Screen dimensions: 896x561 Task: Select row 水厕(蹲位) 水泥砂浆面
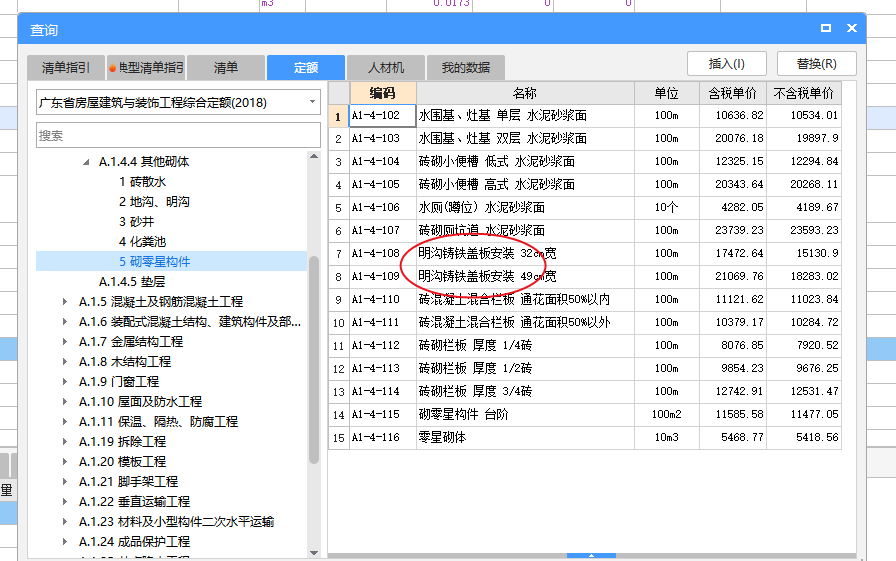click(x=585, y=207)
